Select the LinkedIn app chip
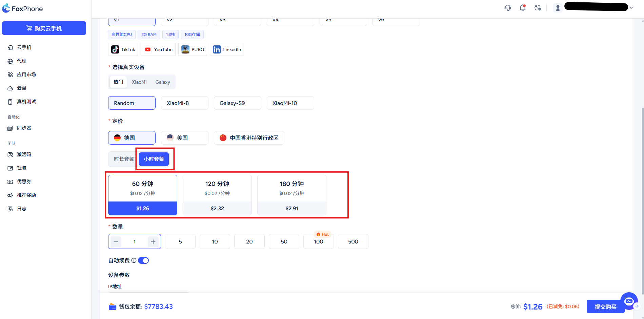This screenshot has height=319, width=644. (227, 49)
